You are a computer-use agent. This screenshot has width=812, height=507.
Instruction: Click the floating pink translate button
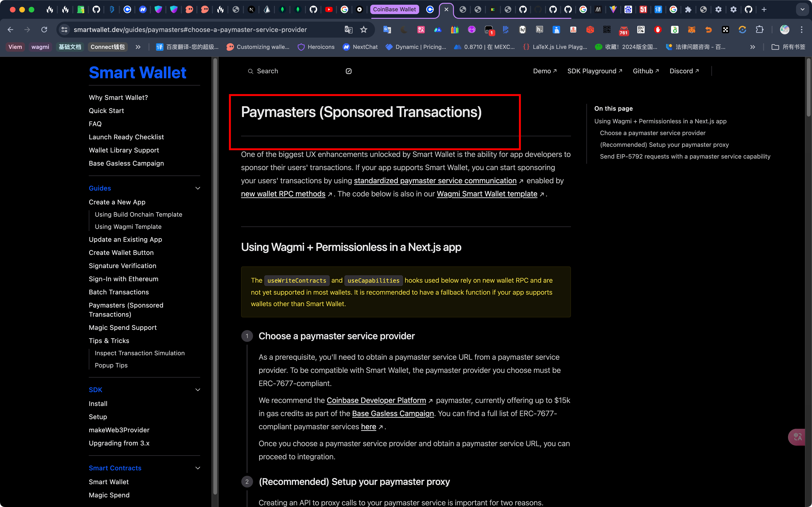coord(797,437)
